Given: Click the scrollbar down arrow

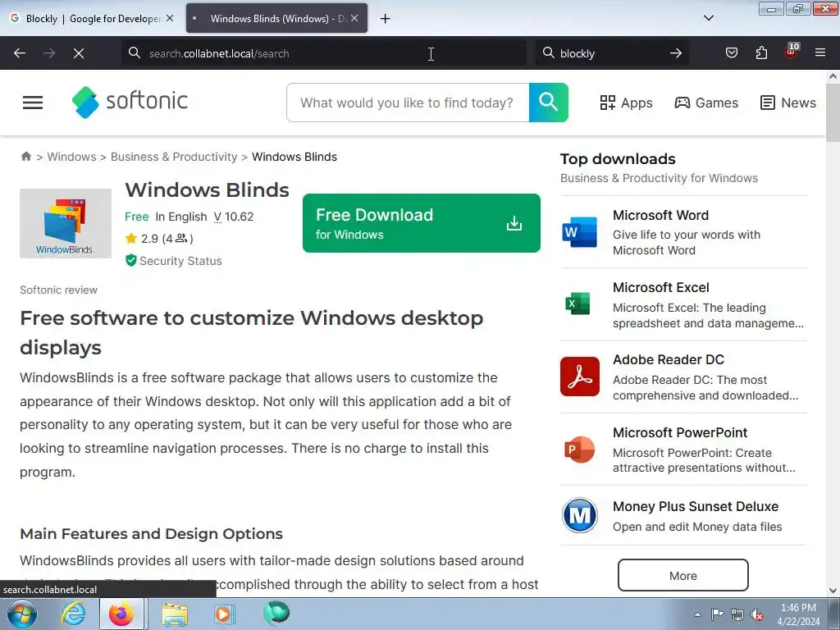Looking at the screenshot, I should (x=833, y=591).
